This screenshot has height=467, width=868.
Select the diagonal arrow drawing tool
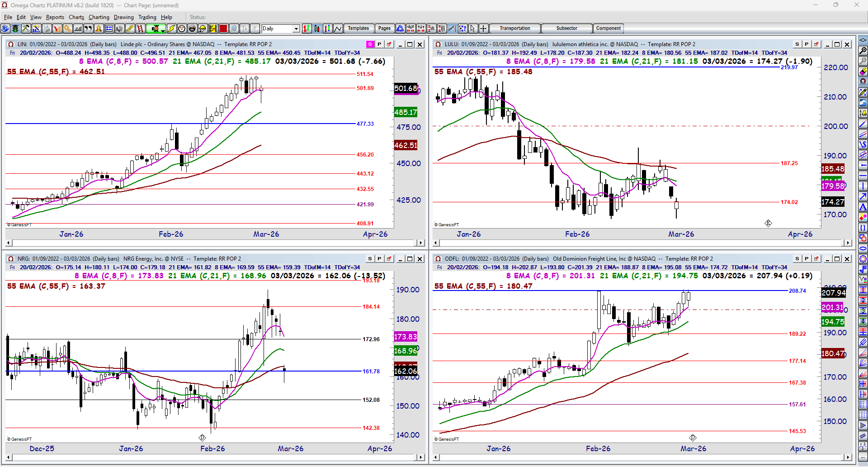click(x=863, y=196)
